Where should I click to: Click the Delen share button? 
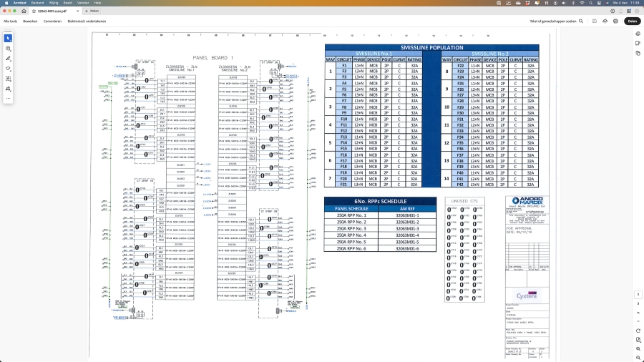[x=631, y=21]
